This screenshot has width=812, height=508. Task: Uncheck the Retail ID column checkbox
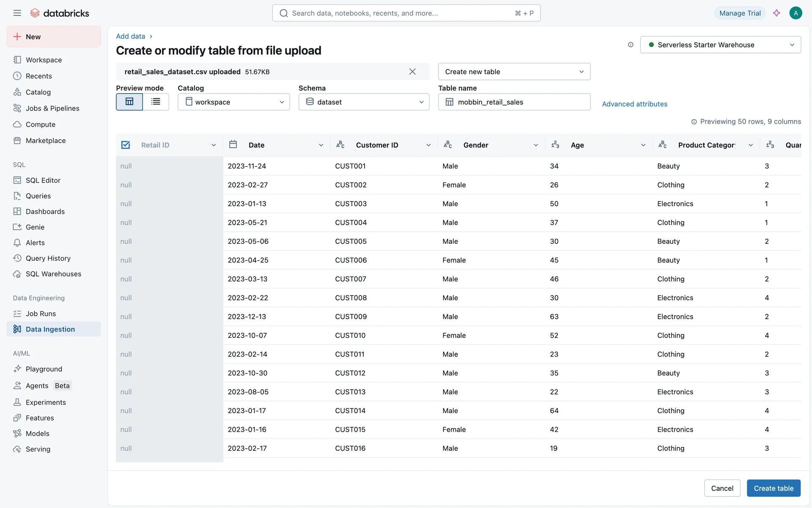pos(126,145)
